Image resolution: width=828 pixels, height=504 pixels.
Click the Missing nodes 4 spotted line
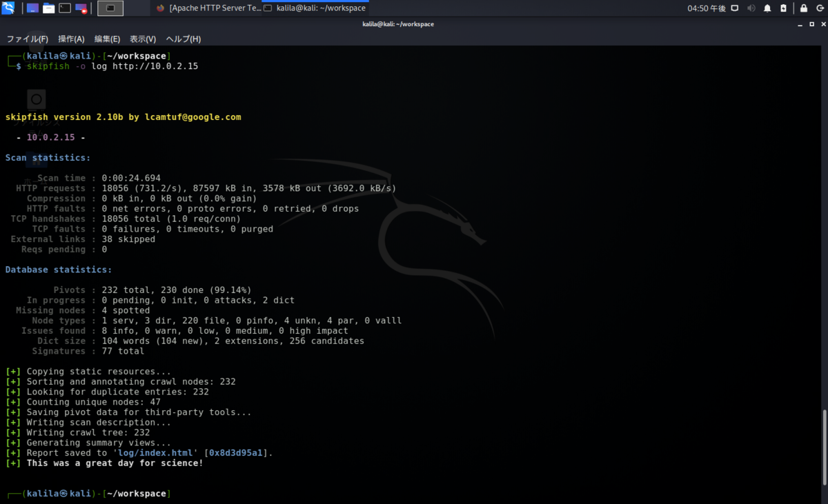(83, 310)
